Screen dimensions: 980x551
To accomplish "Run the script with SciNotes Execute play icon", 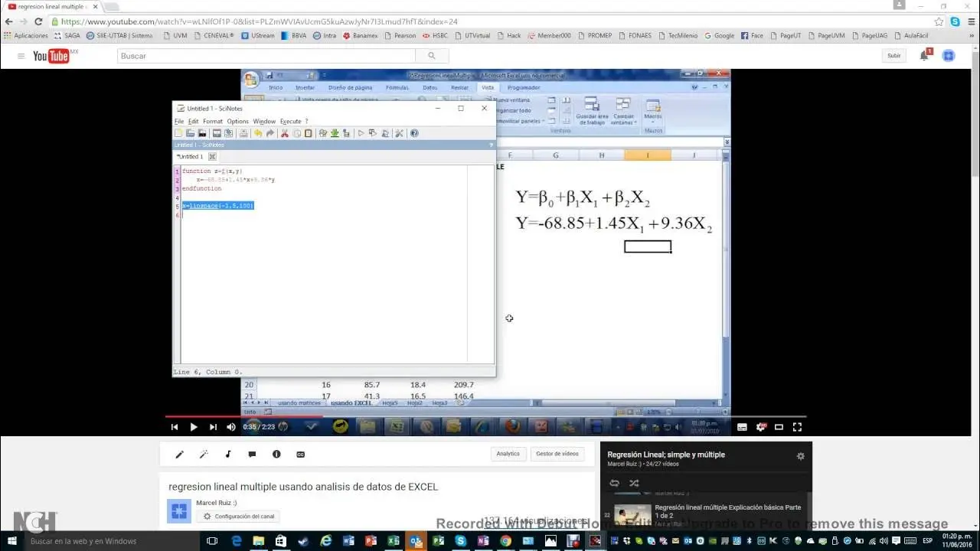I will click(x=361, y=133).
